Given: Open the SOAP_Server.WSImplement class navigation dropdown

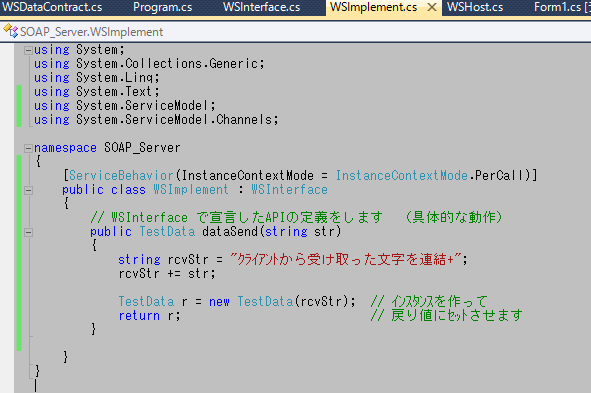Looking at the screenshot, I should (x=296, y=32).
